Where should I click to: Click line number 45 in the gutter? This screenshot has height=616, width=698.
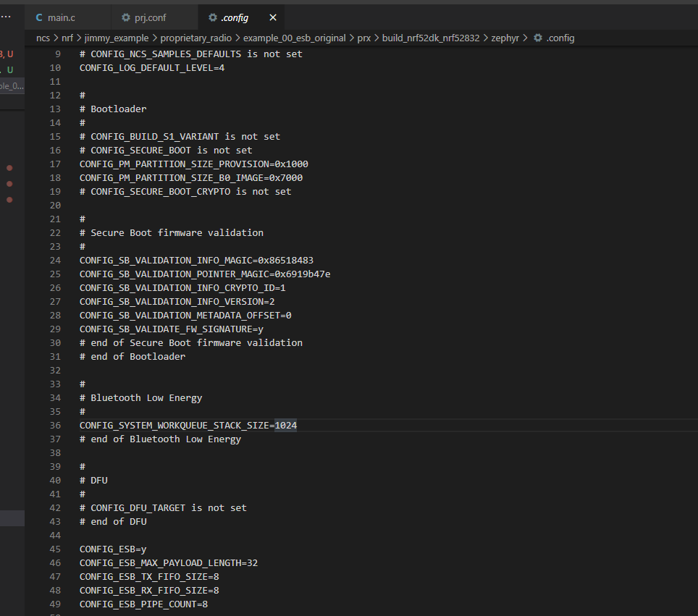pos(55,549)
